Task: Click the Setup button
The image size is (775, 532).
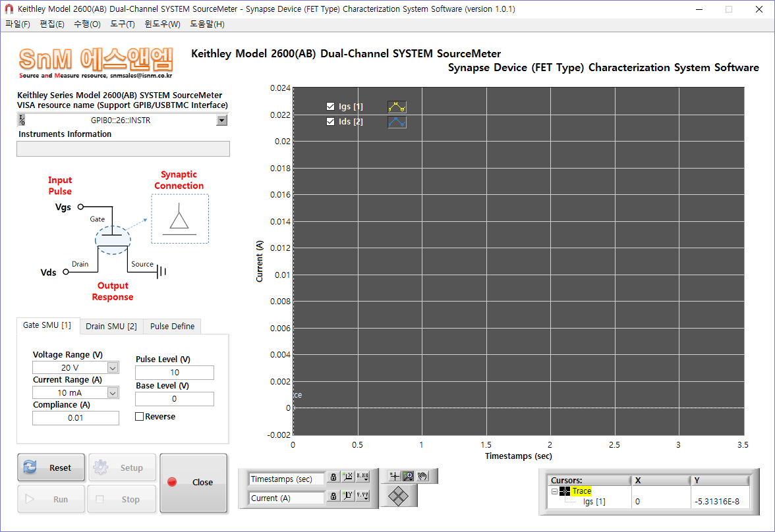Action: point(122,467)
